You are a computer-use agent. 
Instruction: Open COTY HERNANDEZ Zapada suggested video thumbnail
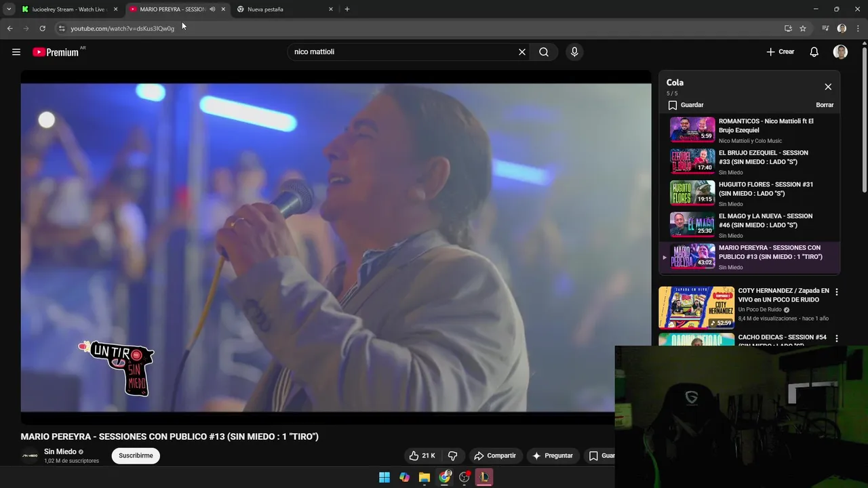696,307
